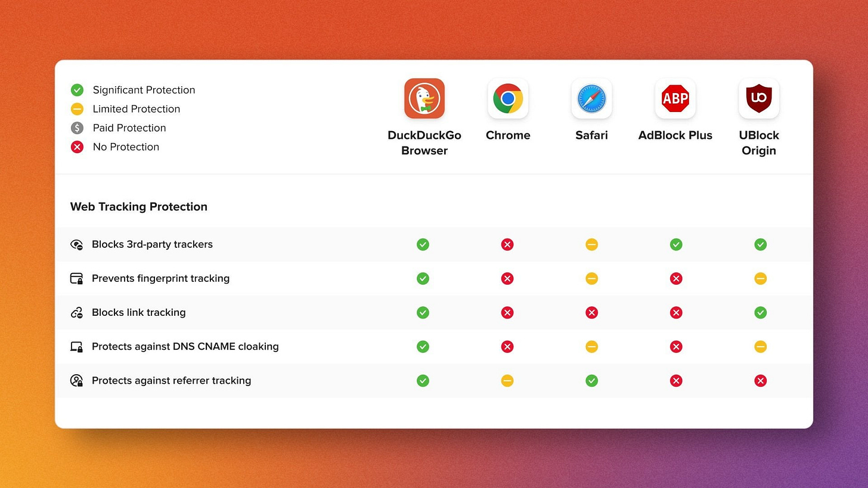Click UBlock Origin yellow mark for fingerprint tracking
The width and height of the screenshot is (868, 488).
(x=760, y=278)
